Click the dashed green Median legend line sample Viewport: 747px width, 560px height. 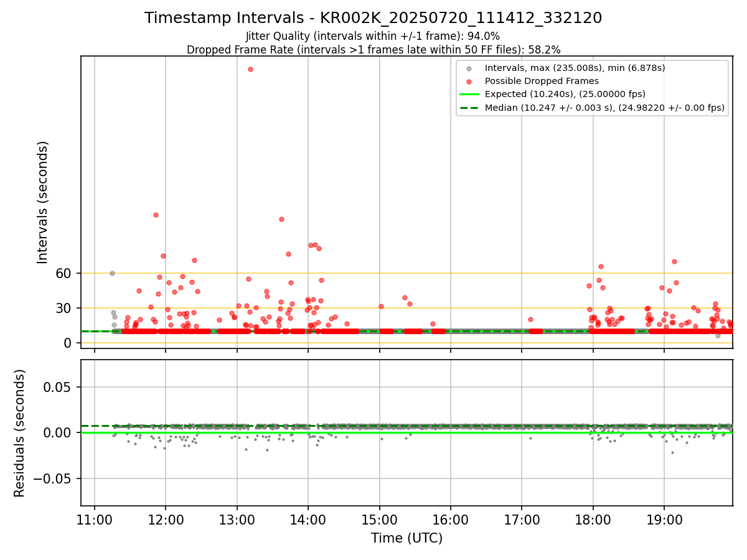[x=469, y=108]
